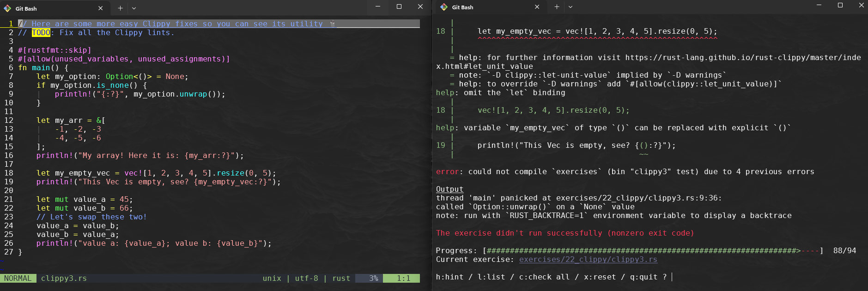Click the highlighted TODO on line 2
868x291 pixels.
41,33
